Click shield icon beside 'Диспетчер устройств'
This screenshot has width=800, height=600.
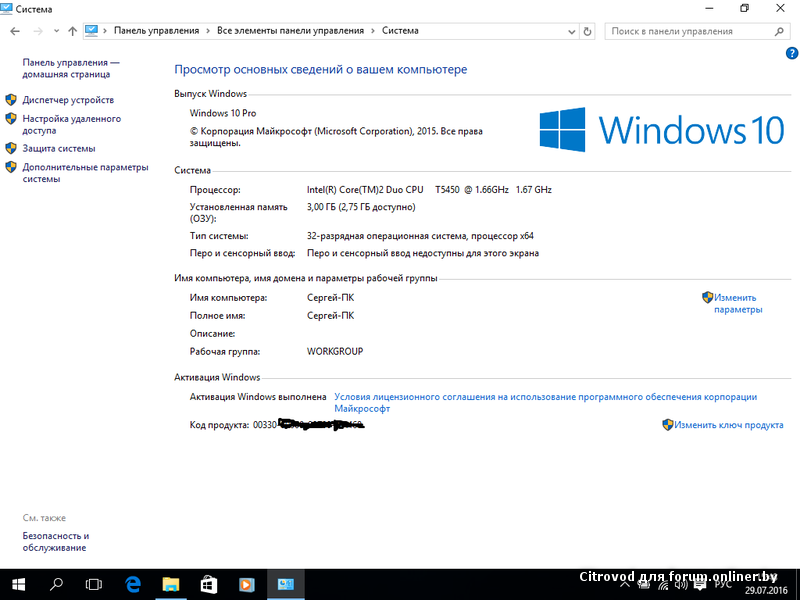click(11, 99)
